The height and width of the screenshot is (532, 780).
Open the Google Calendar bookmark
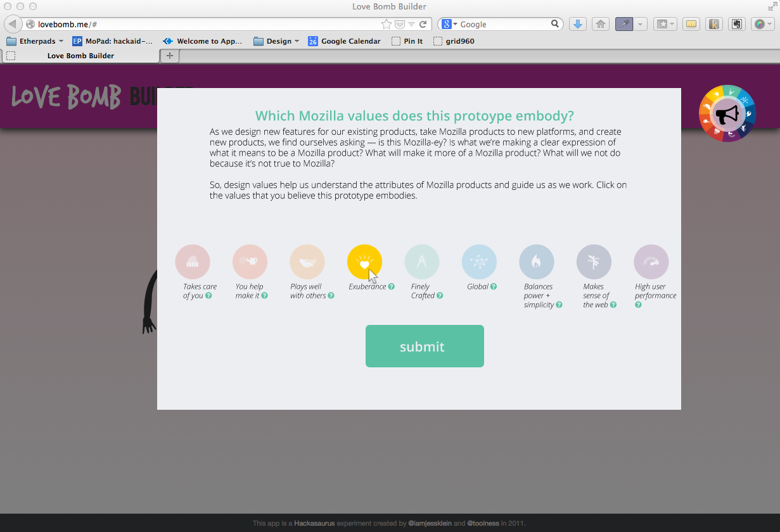(345, 41)
